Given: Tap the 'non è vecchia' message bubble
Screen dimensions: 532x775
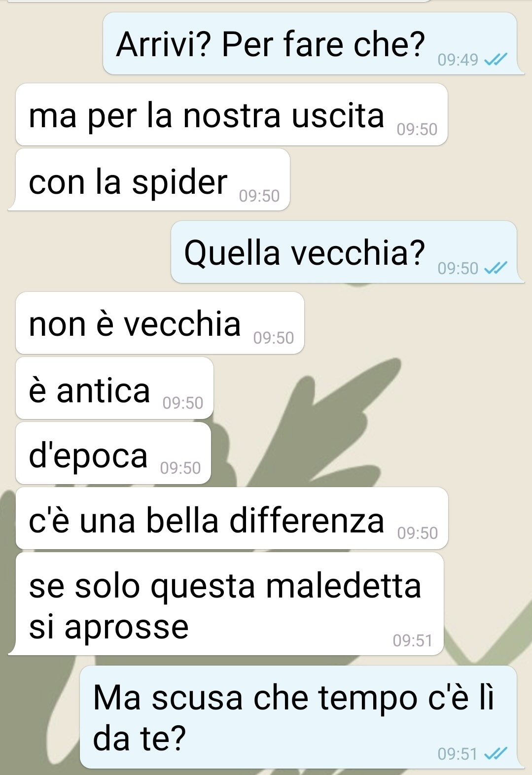Looking at the screenshot, I should (160, 323).
